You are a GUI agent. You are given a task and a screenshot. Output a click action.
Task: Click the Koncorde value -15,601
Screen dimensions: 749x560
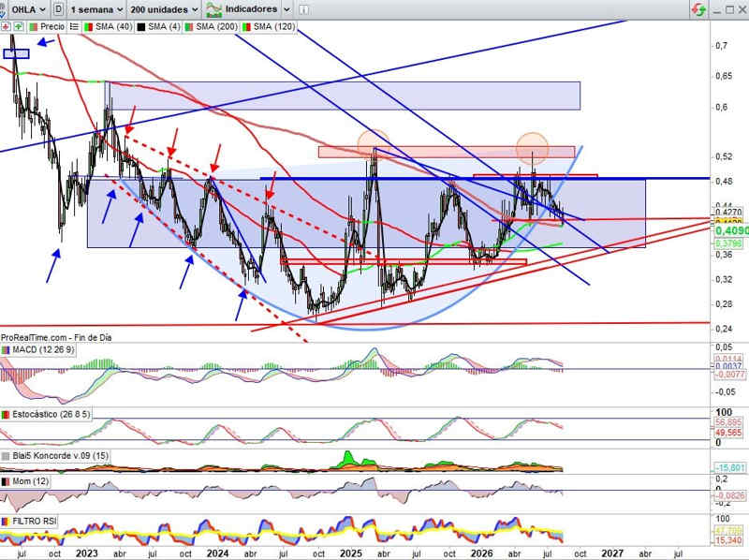(x=730, y=468)
